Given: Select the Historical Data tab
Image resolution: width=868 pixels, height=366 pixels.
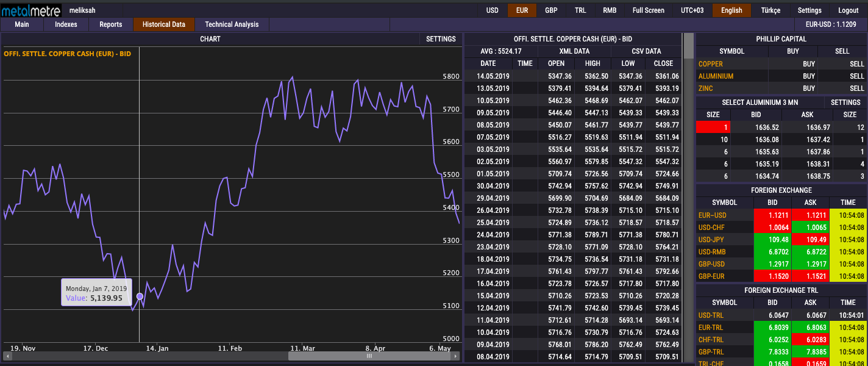Looking at the screenshot, I should [x=164, y=24].
